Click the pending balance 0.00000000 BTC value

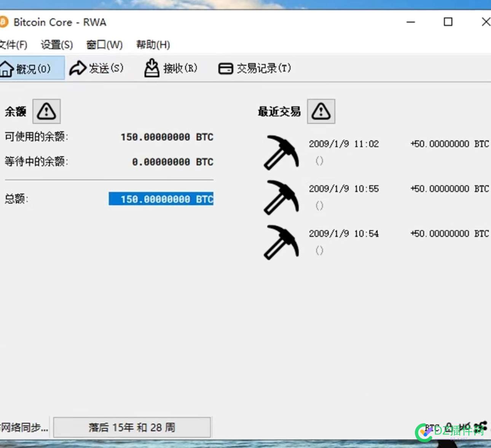click(x=172, y=162)
